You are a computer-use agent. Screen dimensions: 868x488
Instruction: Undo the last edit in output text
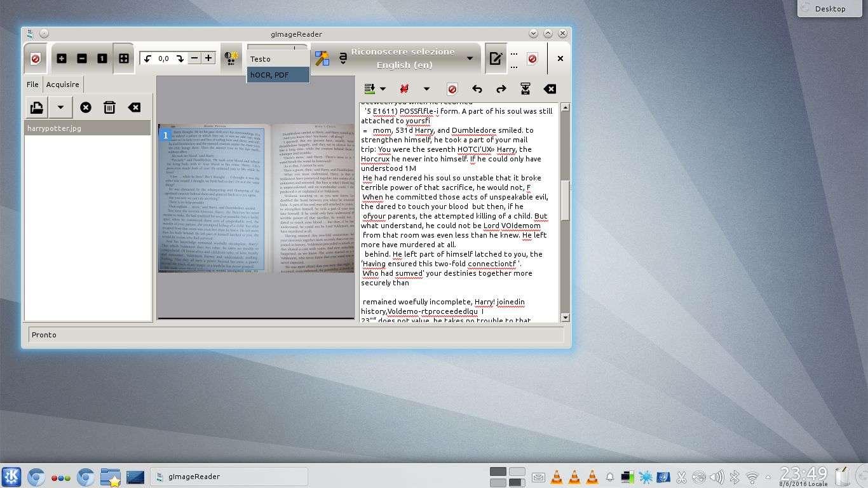coord(477,89)
